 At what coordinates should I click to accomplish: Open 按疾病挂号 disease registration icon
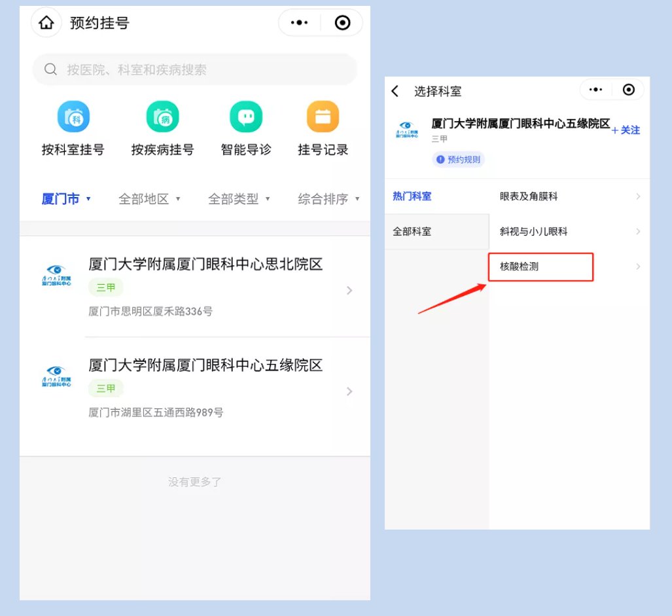[x=162, y=118]
